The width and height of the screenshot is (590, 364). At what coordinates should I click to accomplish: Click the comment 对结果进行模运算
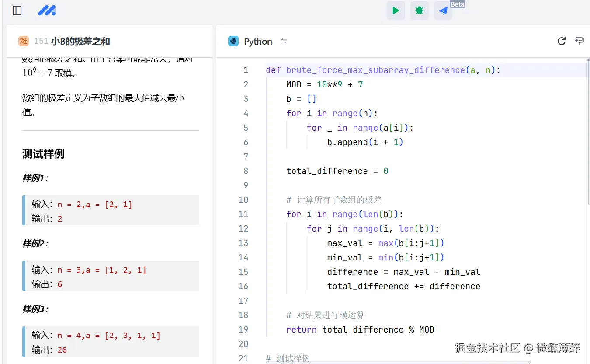[326, 315]
